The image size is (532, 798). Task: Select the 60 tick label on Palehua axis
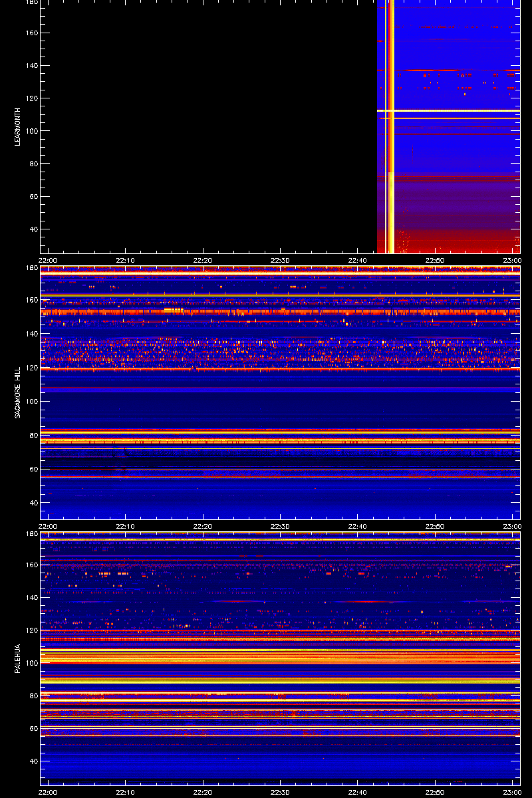click(x=34, y=729)
